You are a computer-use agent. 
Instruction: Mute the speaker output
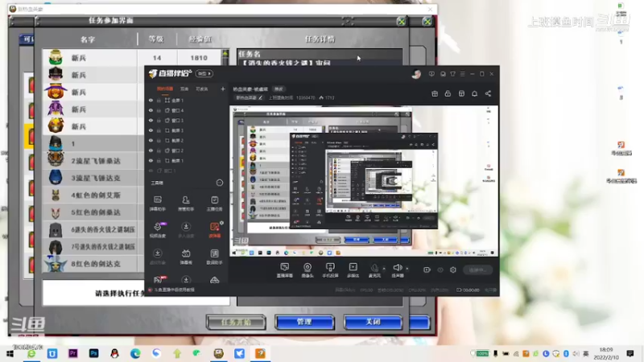397,270
